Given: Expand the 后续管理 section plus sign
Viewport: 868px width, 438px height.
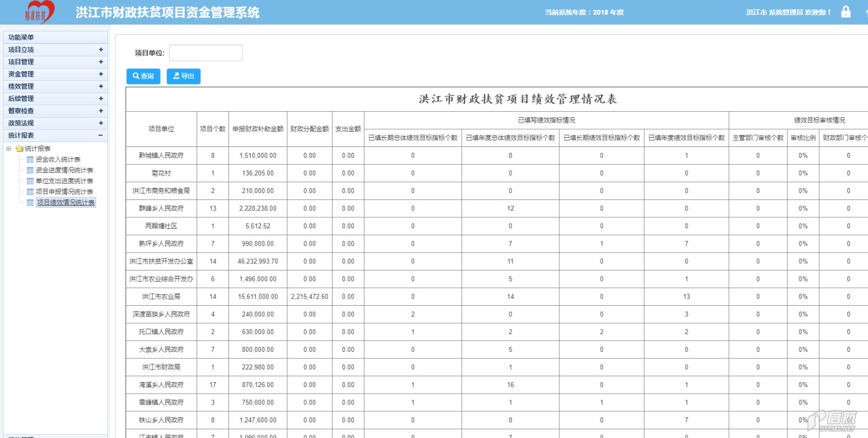Looking at the screenshot, I should tap(101, 99).
